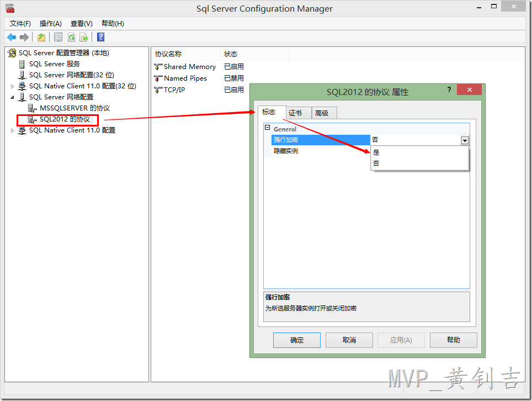
Task: Close the SQL2012 的协议 属性 dialog
Action: click(470, 89)
